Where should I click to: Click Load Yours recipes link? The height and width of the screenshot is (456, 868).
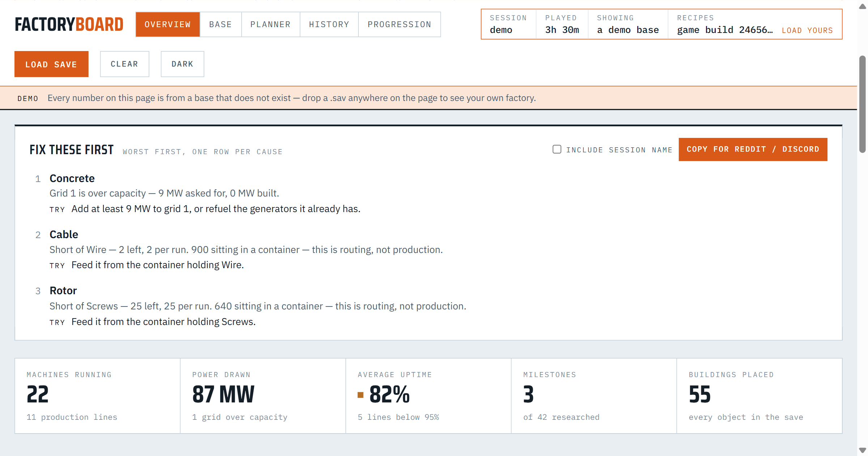[807, 30]
